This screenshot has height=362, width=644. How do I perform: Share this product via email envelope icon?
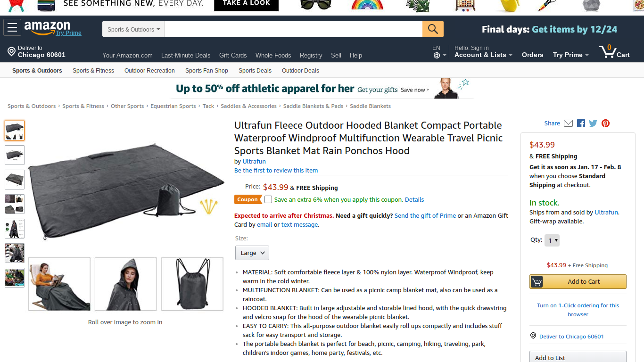568,123
